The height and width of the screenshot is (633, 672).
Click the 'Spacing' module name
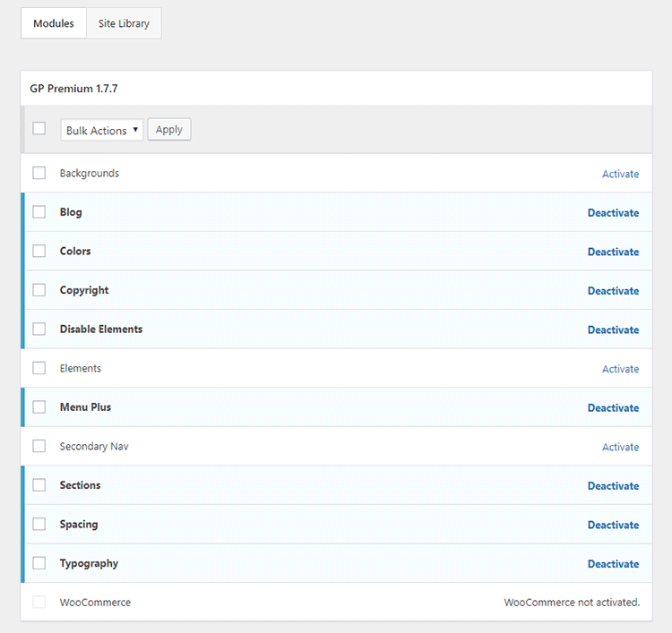(79, 525)
